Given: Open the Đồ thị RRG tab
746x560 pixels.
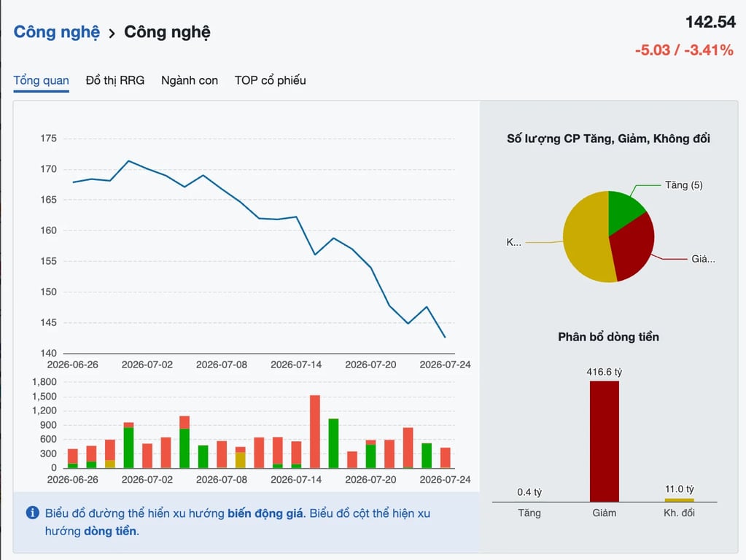Looking at the screenshot, I should (x=115, y=80).
